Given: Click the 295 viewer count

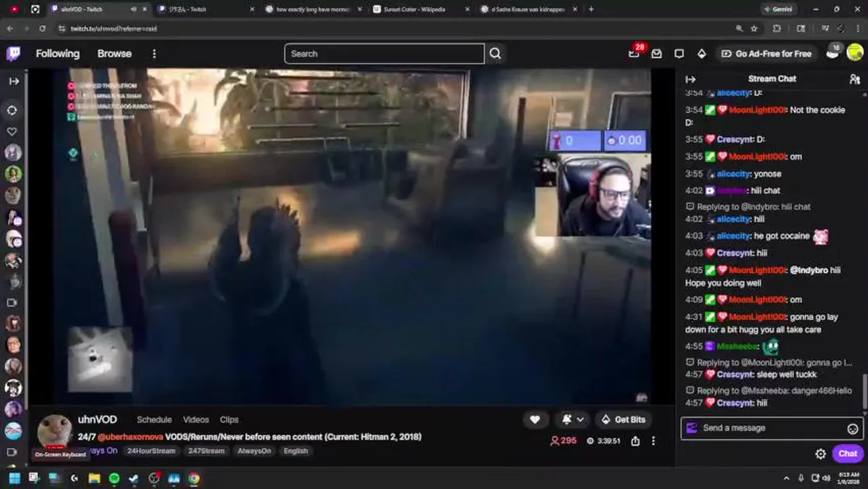Looking at the screenshot, I should [563, 441].
